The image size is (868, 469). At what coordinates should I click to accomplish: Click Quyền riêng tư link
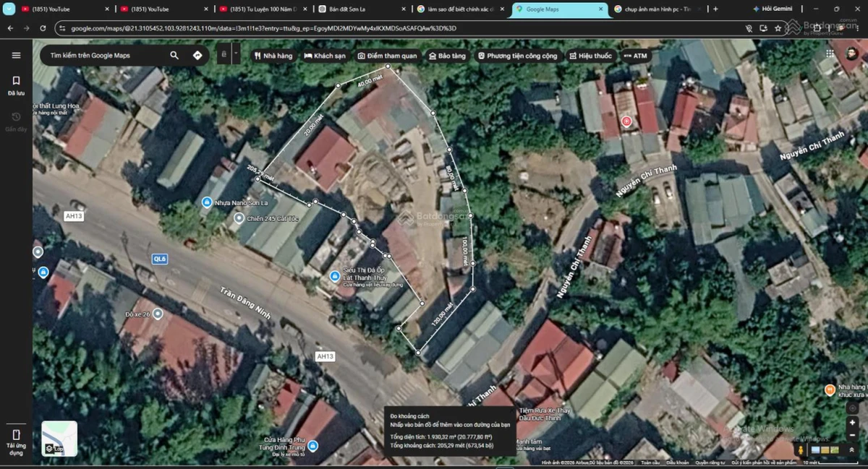710,462
